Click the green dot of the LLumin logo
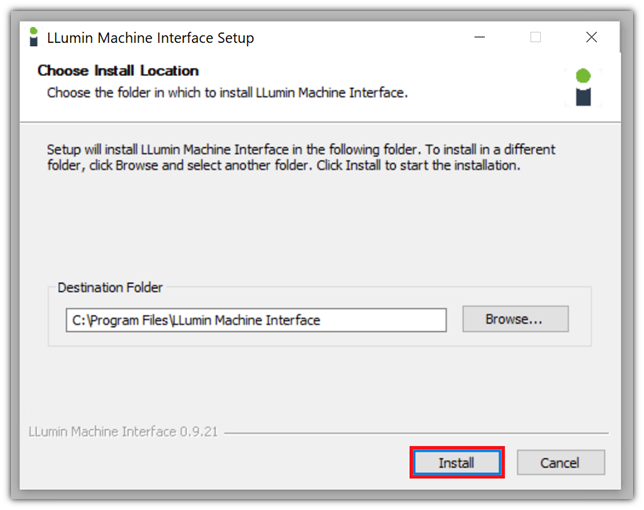644x510 pixels. pos(583,76)
